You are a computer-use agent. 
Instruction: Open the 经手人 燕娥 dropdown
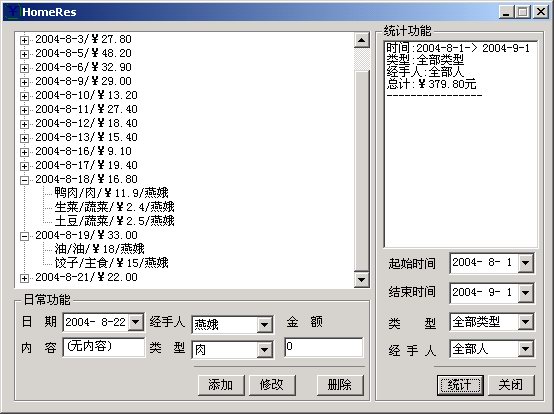(265, 325)
